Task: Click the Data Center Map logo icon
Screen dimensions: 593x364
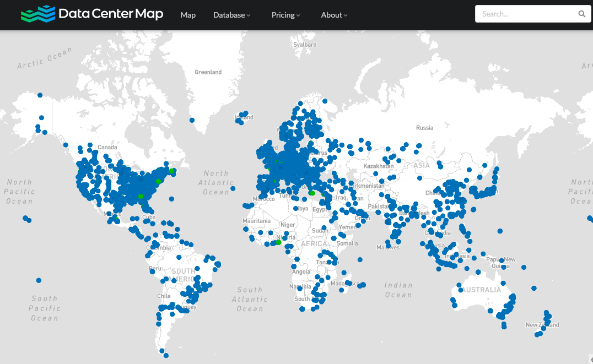Action: [x=38, y=14]
